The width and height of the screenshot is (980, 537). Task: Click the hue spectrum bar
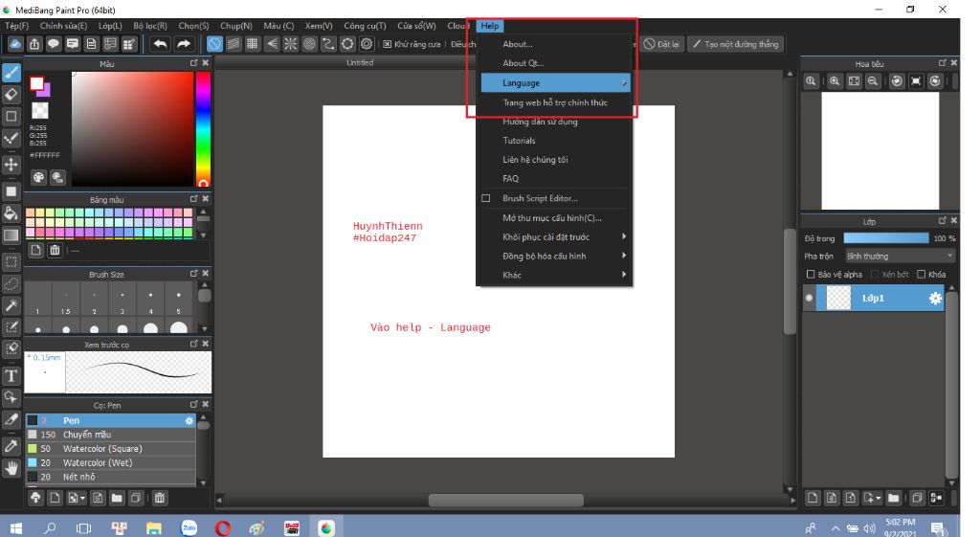pyautogui.click(x=203, y=129)
